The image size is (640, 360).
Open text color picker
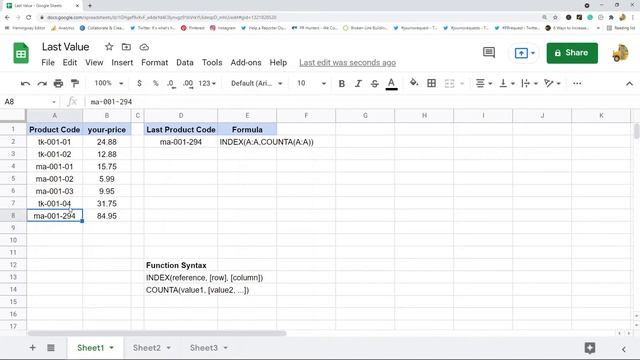click(x=391, y=84)
